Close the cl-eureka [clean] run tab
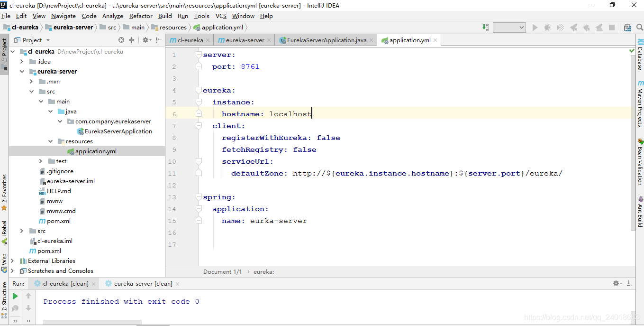 [93, 284]
